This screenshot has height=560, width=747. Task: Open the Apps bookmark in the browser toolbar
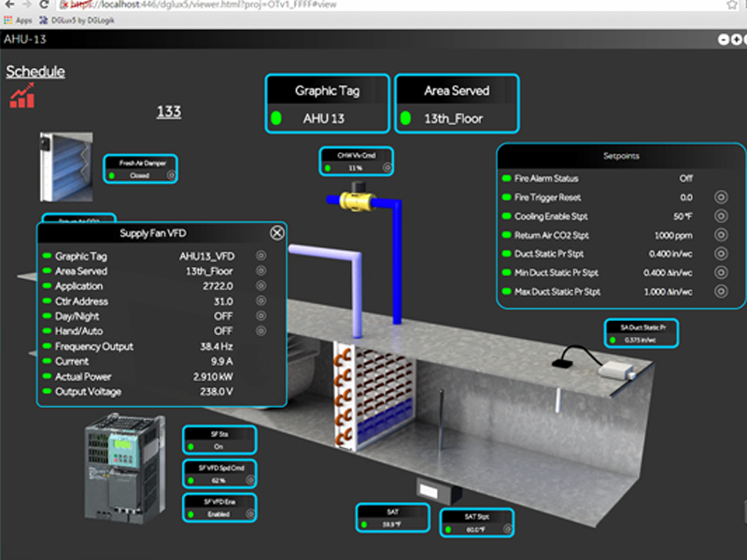click(x=21, y=20)
